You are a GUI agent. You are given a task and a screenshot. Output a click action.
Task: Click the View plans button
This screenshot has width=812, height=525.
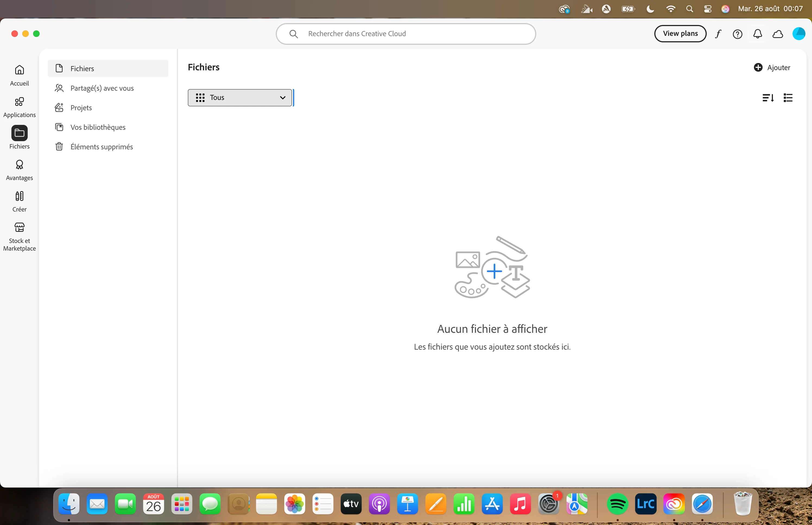click(x=680, y=34)
